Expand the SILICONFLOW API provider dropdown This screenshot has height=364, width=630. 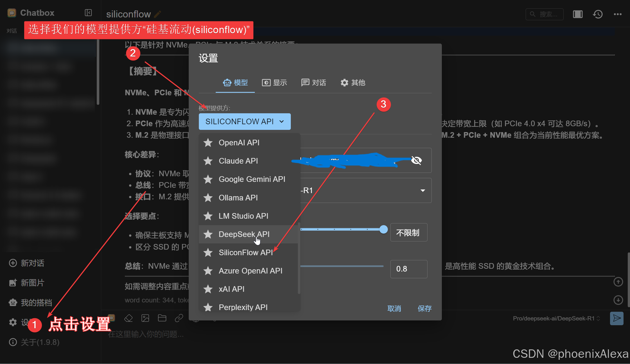(244, 121)
